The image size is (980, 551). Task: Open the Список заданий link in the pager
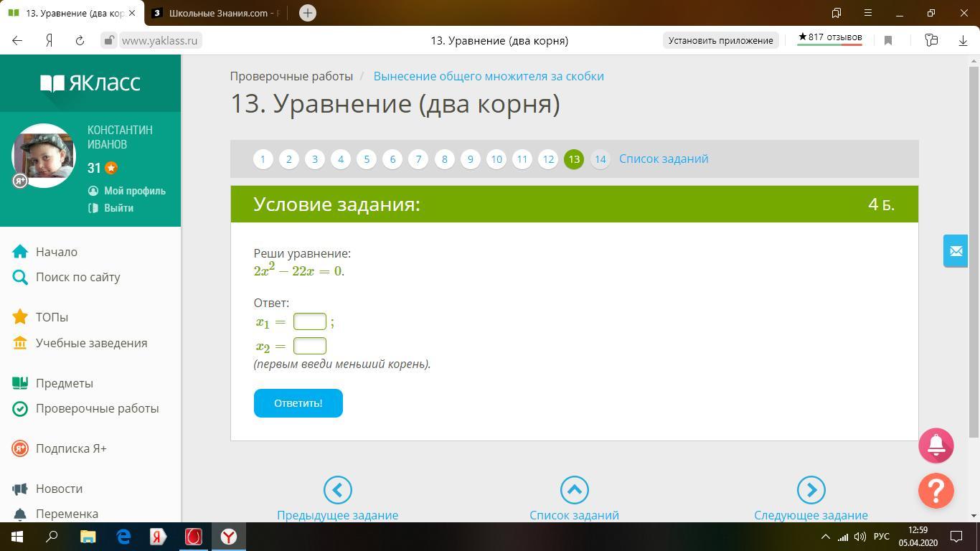point(663,159)
